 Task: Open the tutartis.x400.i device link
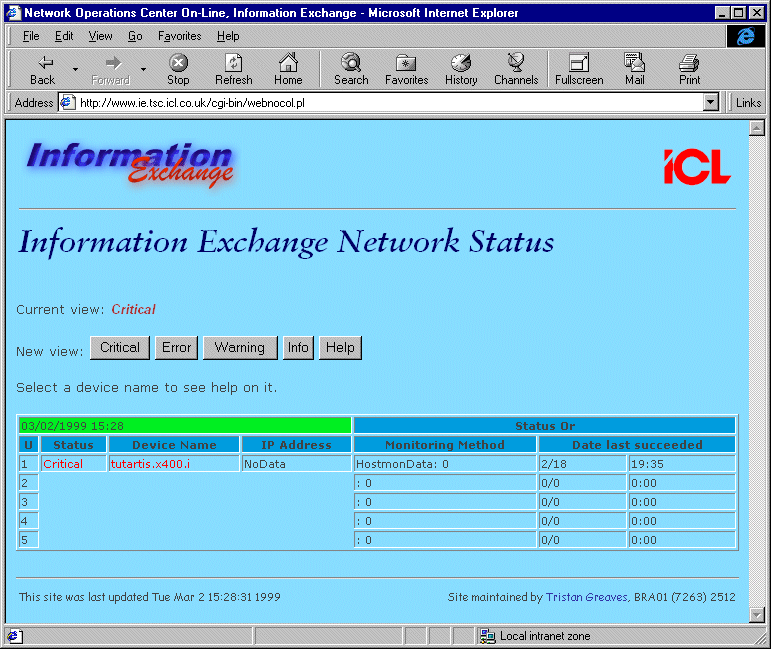point(150,464)
